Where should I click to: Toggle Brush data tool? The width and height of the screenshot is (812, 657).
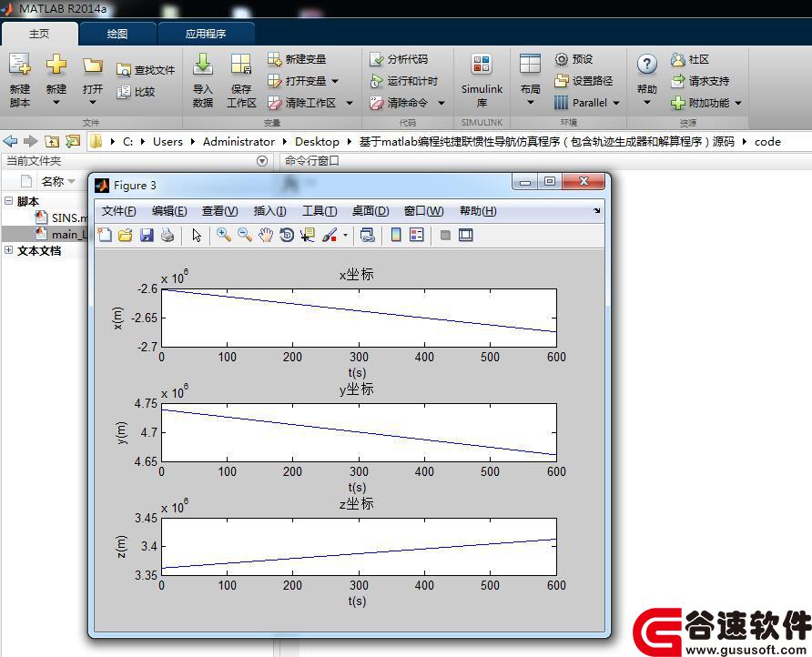click(x=330, y=235)
